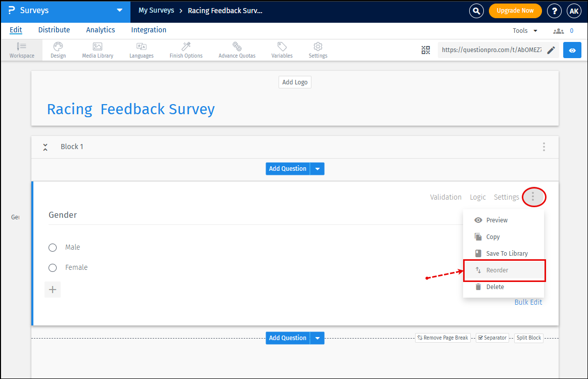Switch to the Analytics tab

(x=100, y=30)
